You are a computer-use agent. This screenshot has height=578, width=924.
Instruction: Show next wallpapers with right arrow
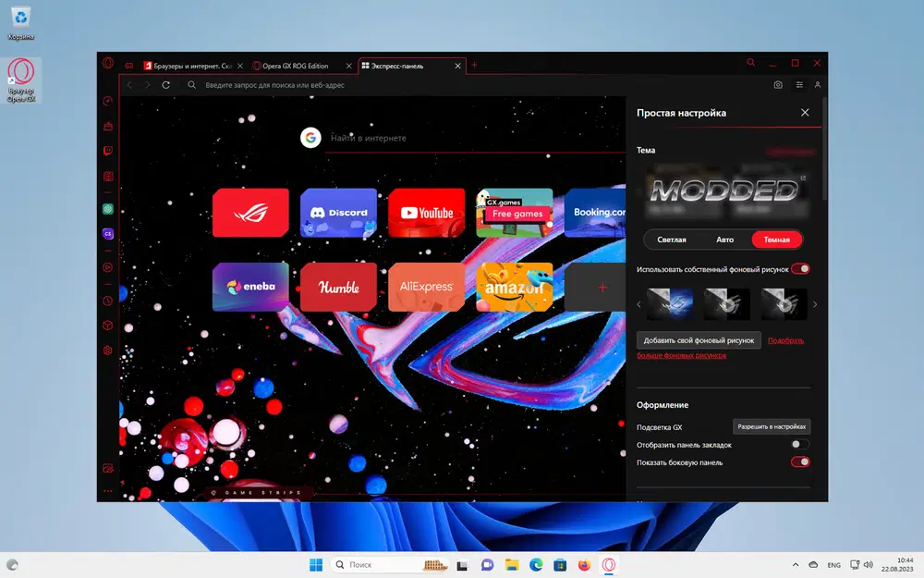pos(815,304)
